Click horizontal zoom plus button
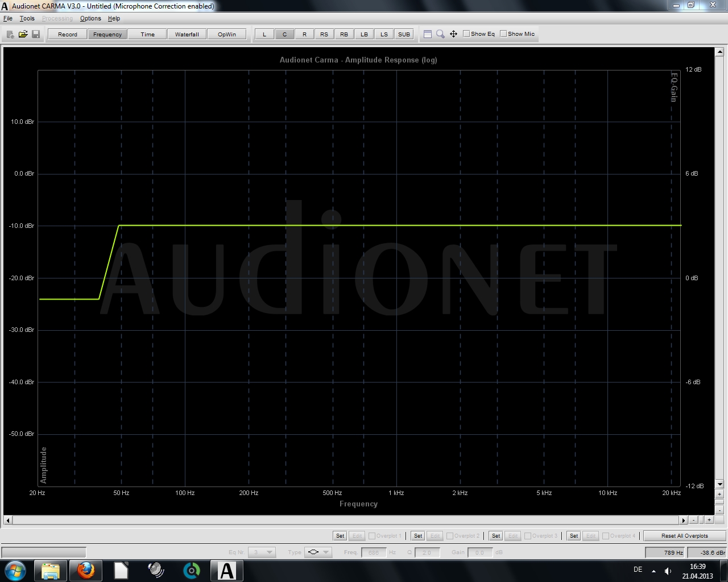The image size is (728, 582). (709, 519)
